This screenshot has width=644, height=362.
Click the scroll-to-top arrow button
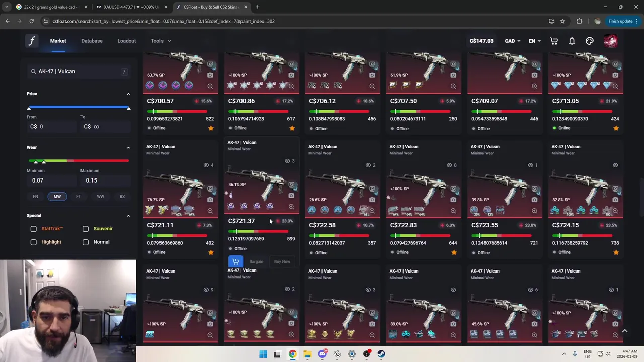click(x=624, y=331)
